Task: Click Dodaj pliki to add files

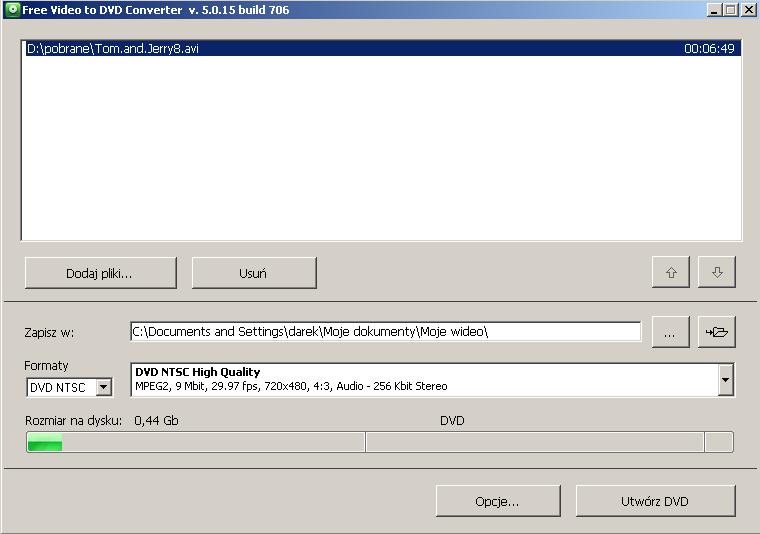Action: 101,273
